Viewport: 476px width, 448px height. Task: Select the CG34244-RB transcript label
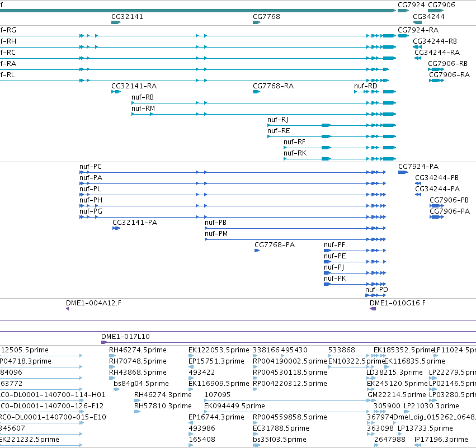[x=435, y=41]
